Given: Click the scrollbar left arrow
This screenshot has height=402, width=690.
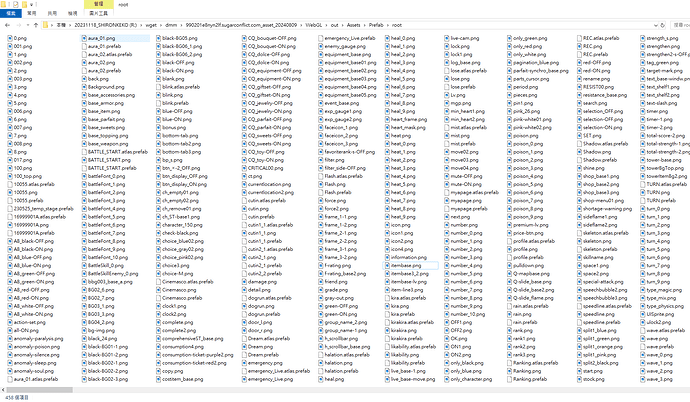Looking at the screenshot, I should tap(3, 390).
